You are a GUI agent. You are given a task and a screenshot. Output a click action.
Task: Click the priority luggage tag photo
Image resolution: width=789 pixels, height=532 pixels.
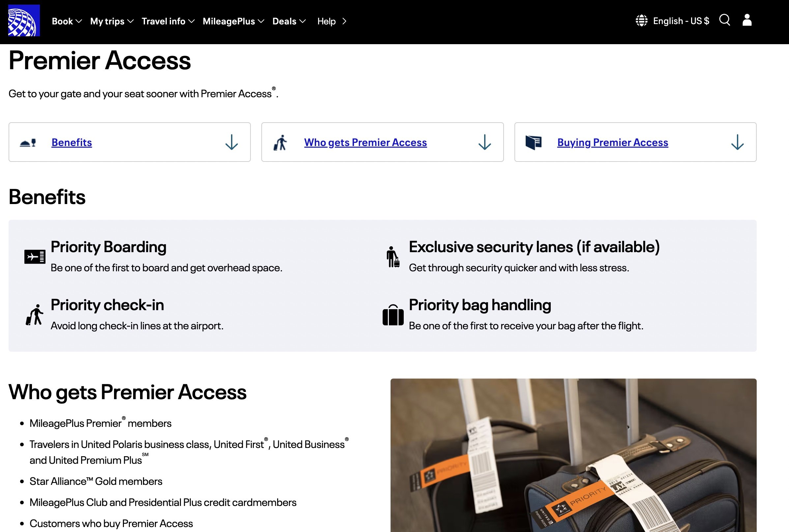click(x=573, y=455)
